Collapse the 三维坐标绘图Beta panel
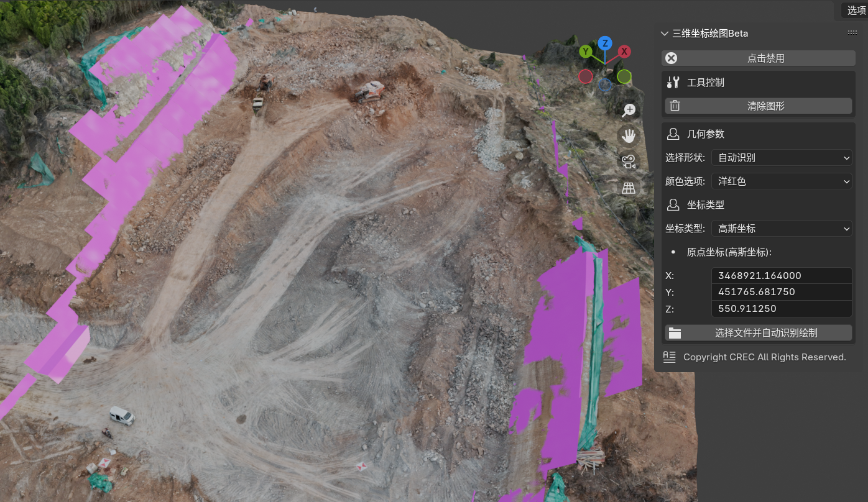Image resolution: width=868 pixels, height=502 pixels. (x=665, y=34)
